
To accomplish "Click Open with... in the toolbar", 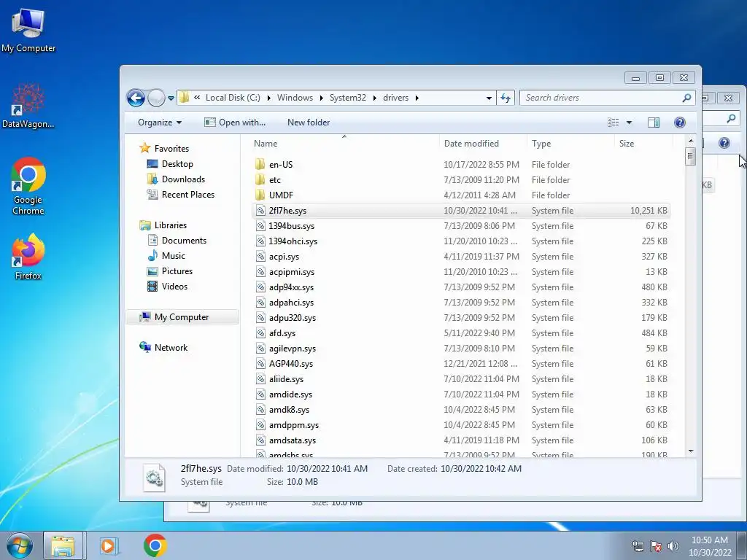I will [235, 122].
